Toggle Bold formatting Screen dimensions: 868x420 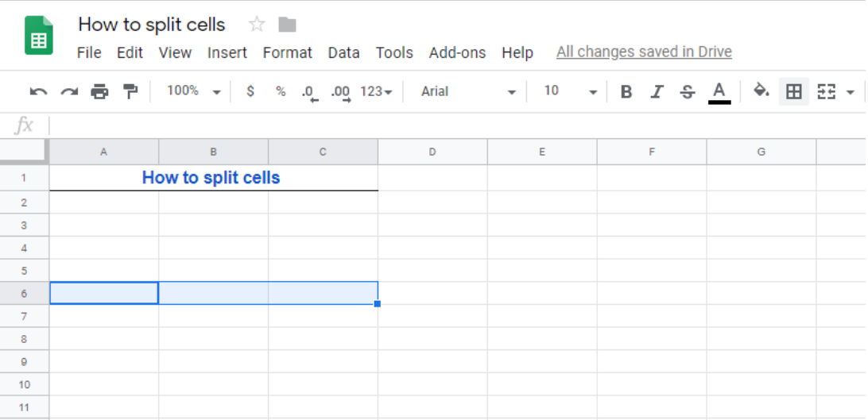click(626, 92)
